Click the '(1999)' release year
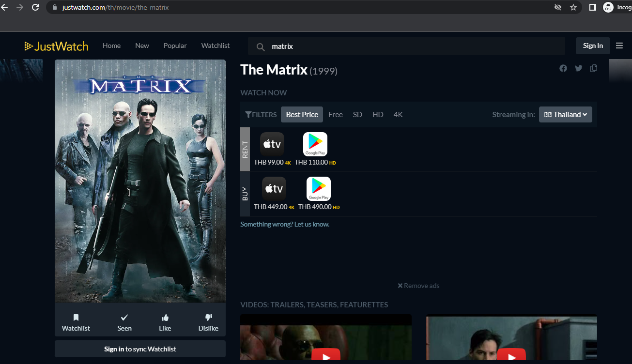 click(x=324, y=71)
